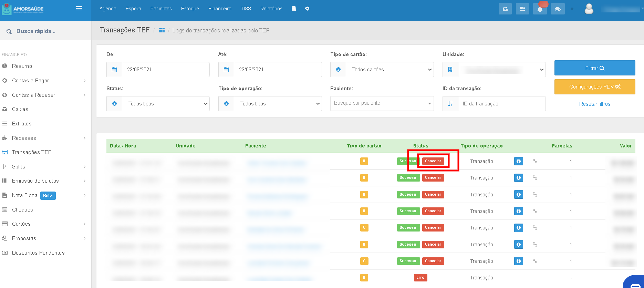
Task: Click the De date field 23/09/2021
Action: tap(166, 70)
